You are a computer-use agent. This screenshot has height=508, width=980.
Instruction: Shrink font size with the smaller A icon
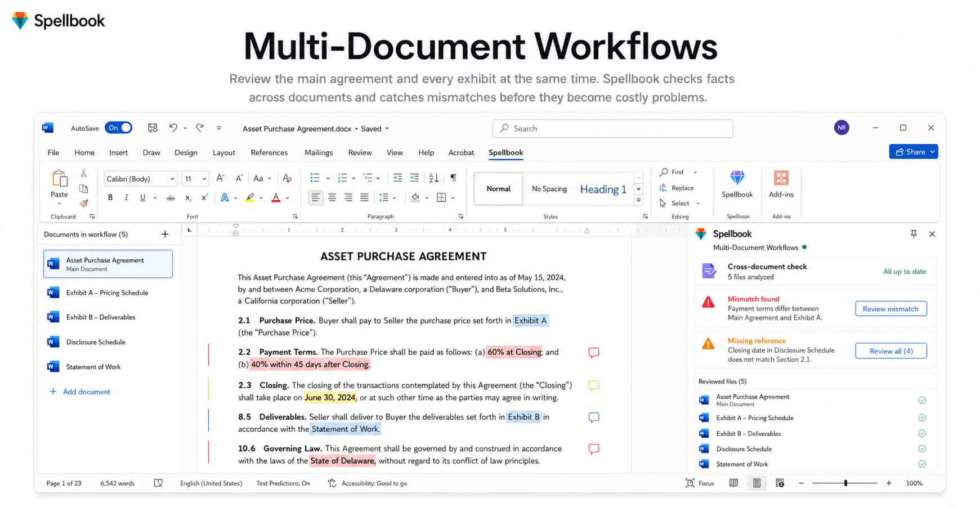click(x=239, y=178)
